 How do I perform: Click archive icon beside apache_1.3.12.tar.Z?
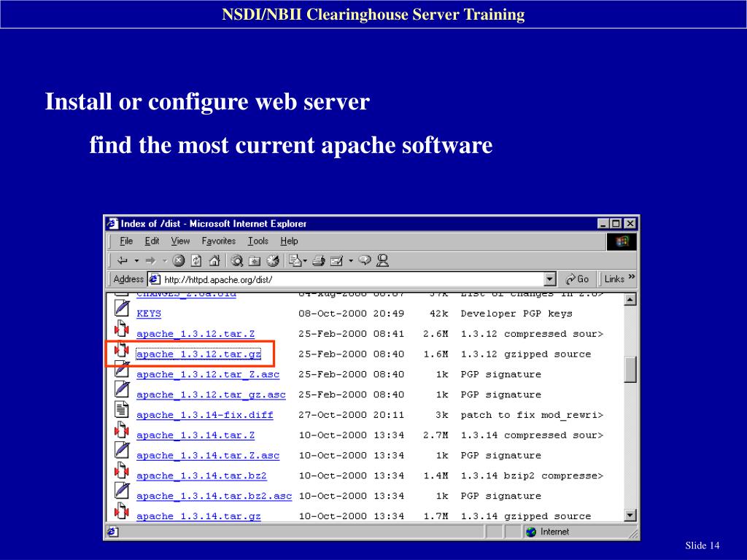122,329
